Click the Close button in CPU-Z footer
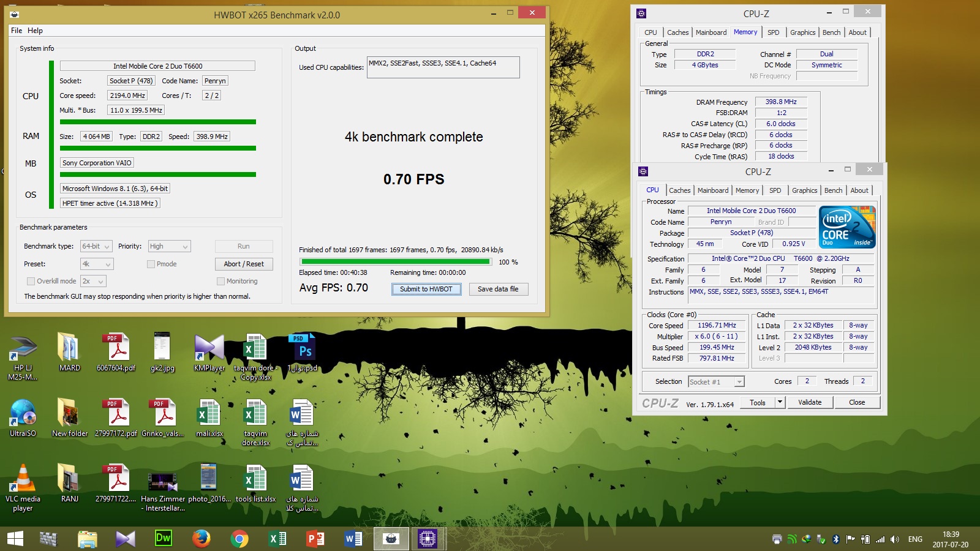Viewport: 980px width, 551px height. click(x=857, y=402)
